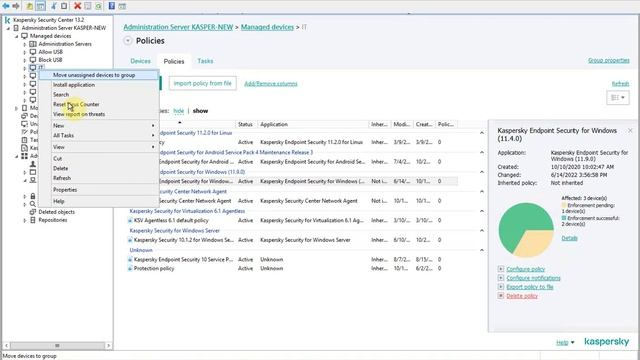
Task: Open Administration Server KASPER-NEW breadcrumb link
Action: click(x=178, y=27)
